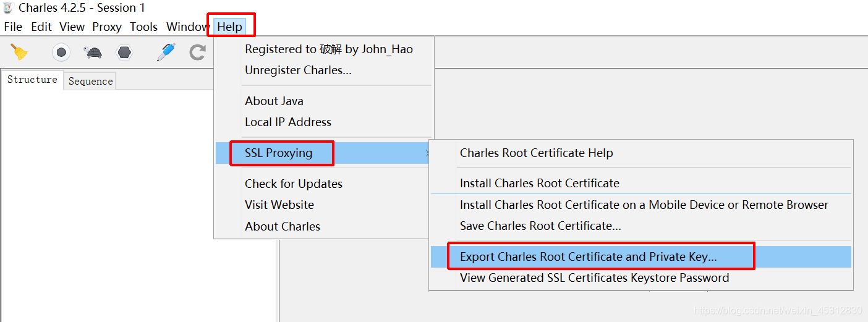Toggle the Record button in toolbar
Viewport: 868px width, 322px height.
61,53
